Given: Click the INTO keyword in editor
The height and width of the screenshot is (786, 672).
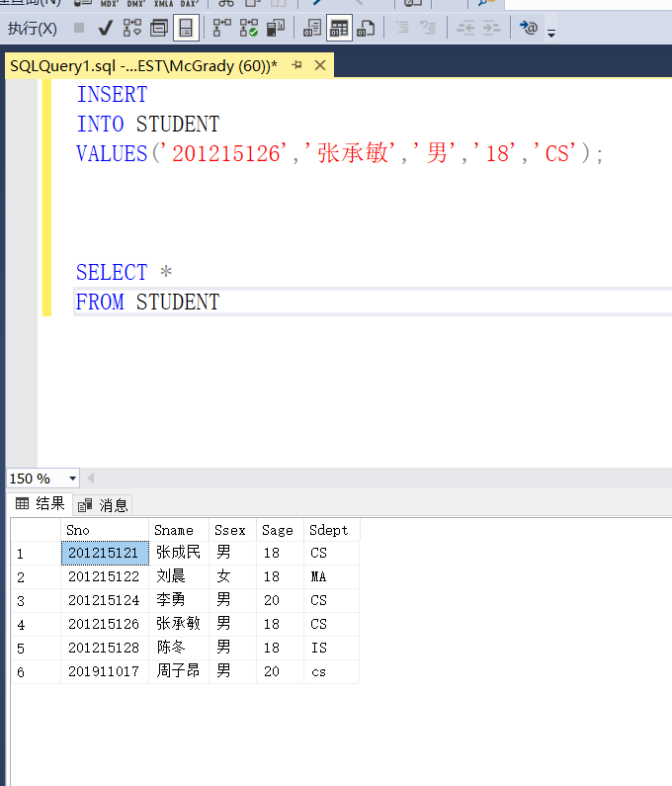Looking at the screenshot, I should coord(100,124).
